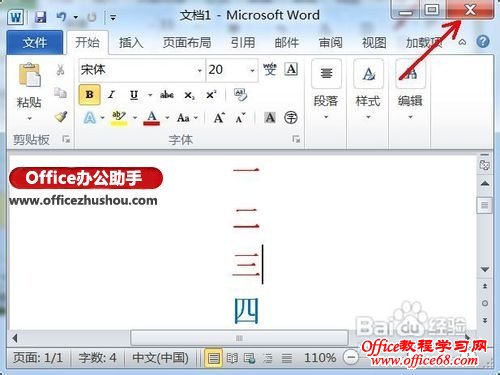
Task: Click zoom out minus button
Action: (x=351, y=358)
